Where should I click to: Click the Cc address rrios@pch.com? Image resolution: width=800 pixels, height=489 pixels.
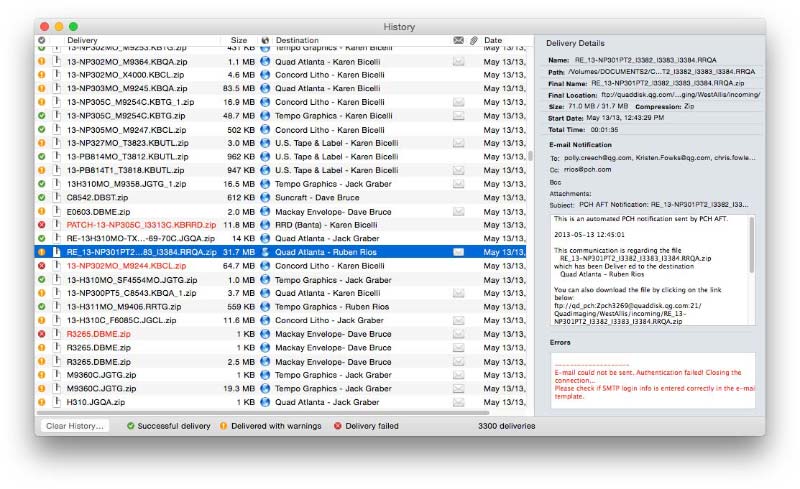click(587, 169)
